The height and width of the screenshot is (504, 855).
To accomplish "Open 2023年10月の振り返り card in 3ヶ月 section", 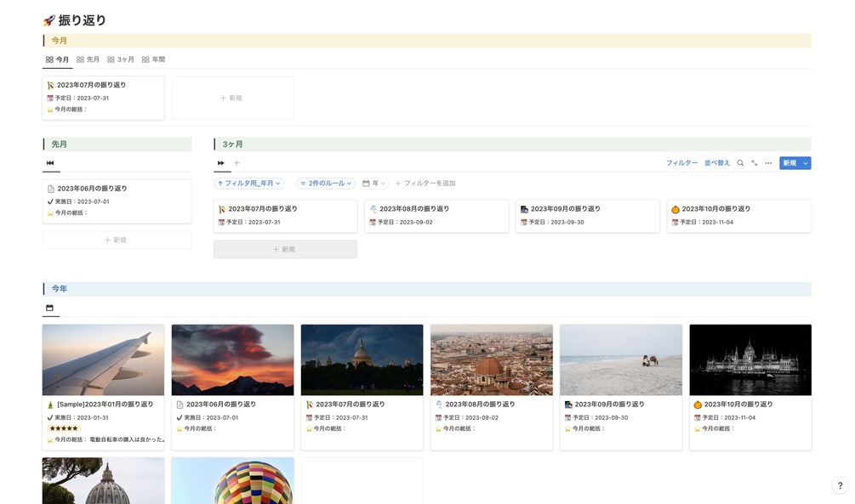I will click(x=738, y=216).
